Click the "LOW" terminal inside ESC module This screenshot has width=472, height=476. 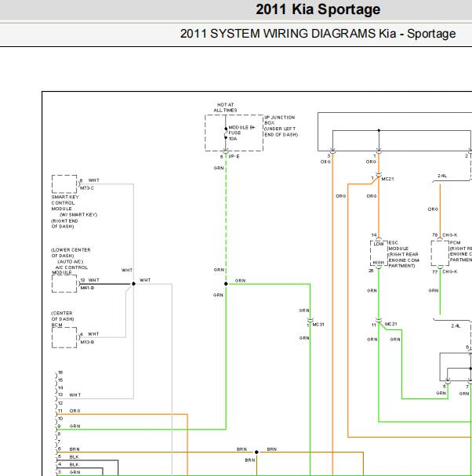(x=379, y=244)
